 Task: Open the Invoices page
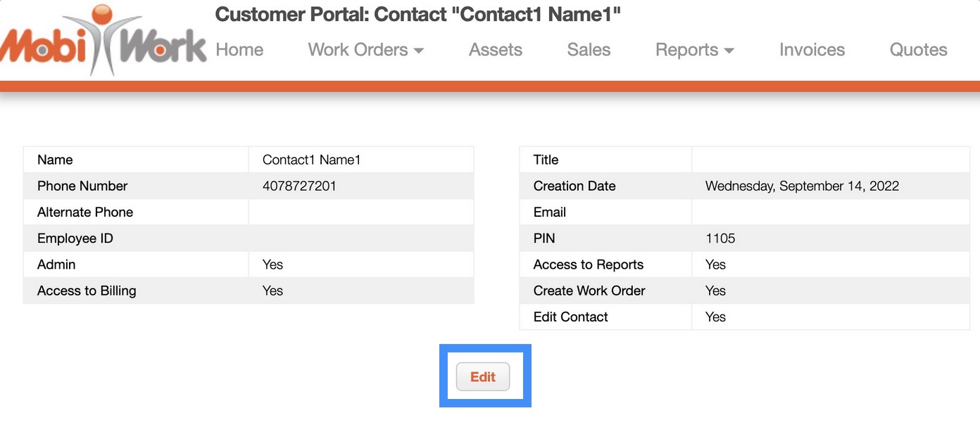(x=812, y=50)
